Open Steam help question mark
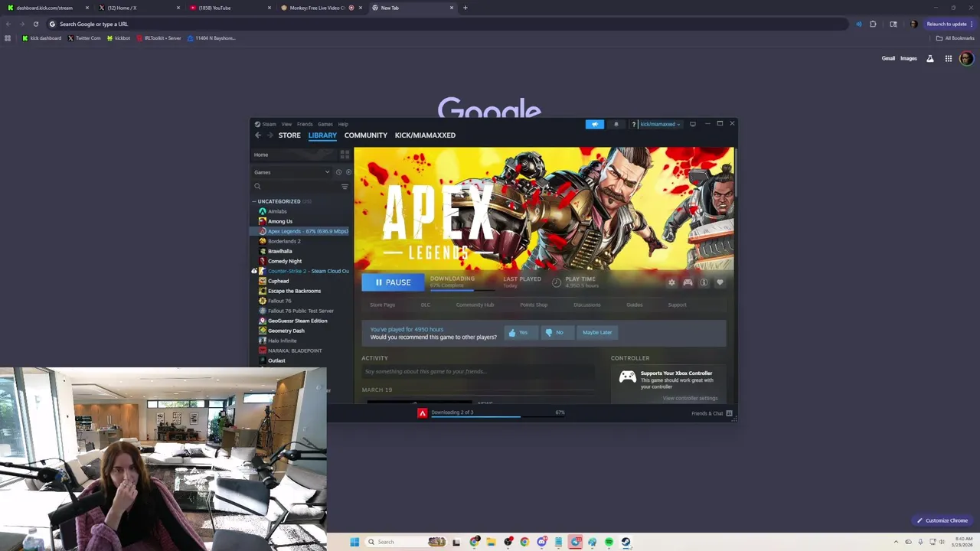 coord(634,124)
